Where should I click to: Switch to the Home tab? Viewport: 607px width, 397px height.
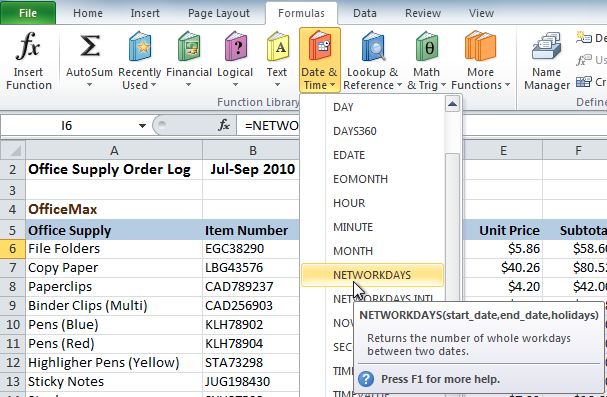click(88, 13)
